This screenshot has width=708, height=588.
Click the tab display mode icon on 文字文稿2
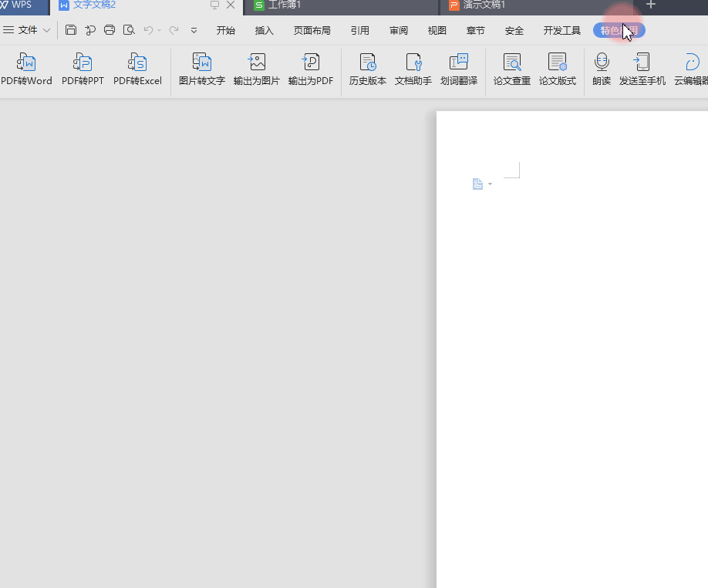[x=214, y=5]
